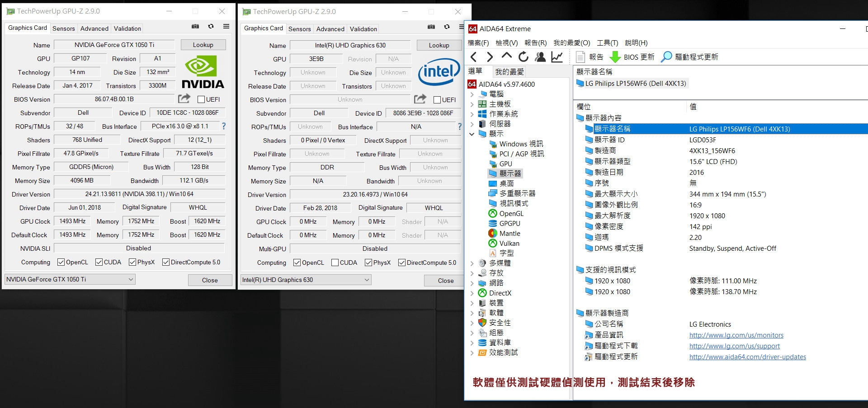Click the NVIDIA logo in GPU-Z
Screen dimensions: 868x408
(x=203, y=72)
